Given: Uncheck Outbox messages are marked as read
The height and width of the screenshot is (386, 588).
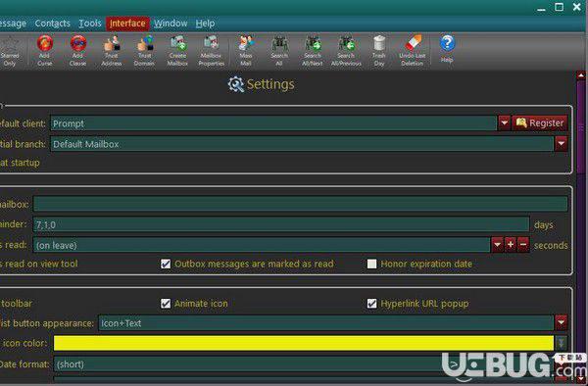Looking at the screenshot, I should pos(166,264).
